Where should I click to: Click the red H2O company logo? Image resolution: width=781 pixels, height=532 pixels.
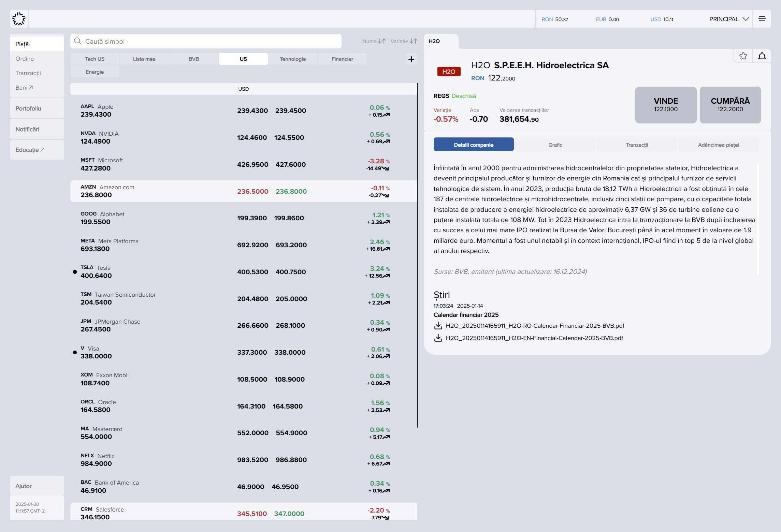[449, 72]
